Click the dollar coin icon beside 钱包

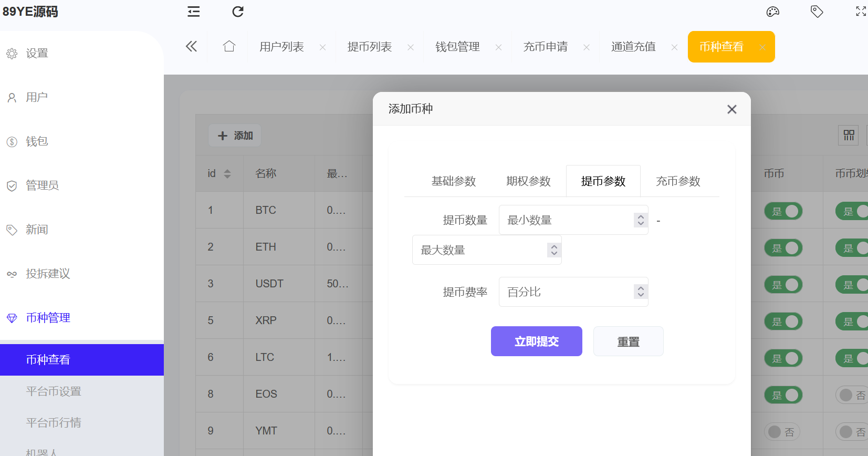point(12,142)
